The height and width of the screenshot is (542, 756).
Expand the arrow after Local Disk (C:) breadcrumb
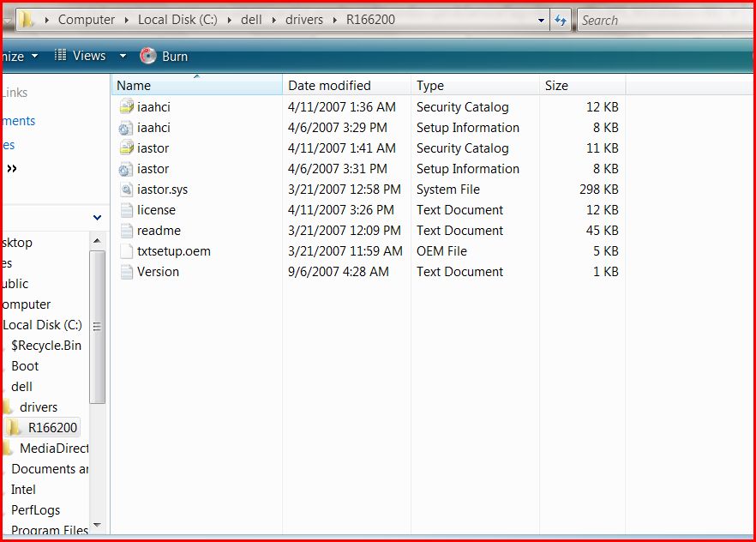[230, 20]
